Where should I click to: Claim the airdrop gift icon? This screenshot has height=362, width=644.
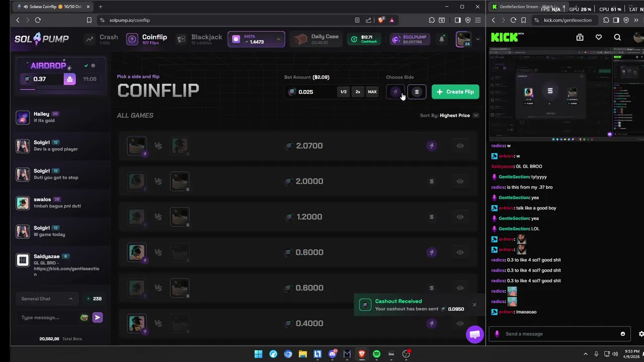click(x=70, y=79)
